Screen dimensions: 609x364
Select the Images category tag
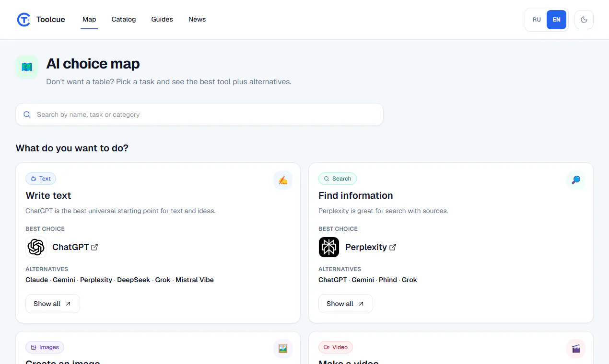coord(45,347)
